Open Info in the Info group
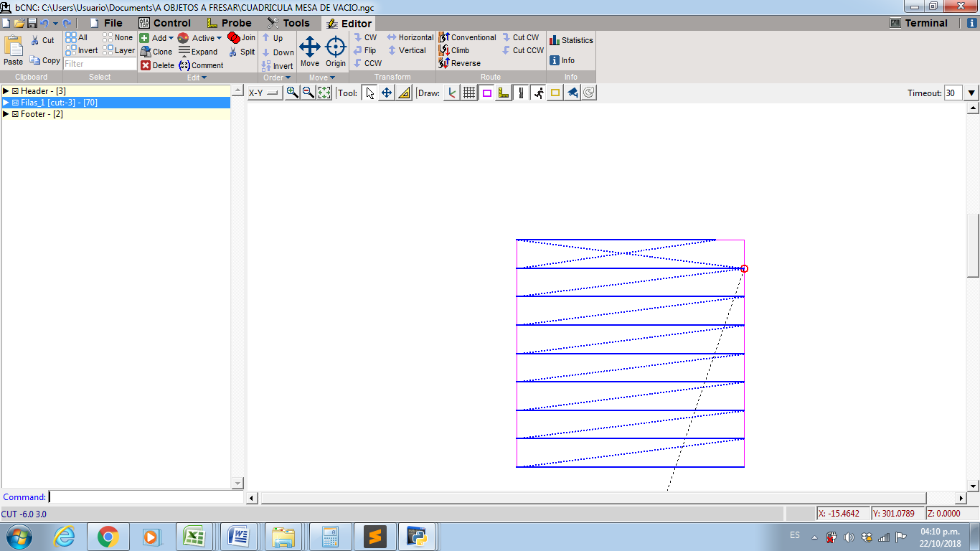The image size is (980, 551). click(x=562, y=60)
